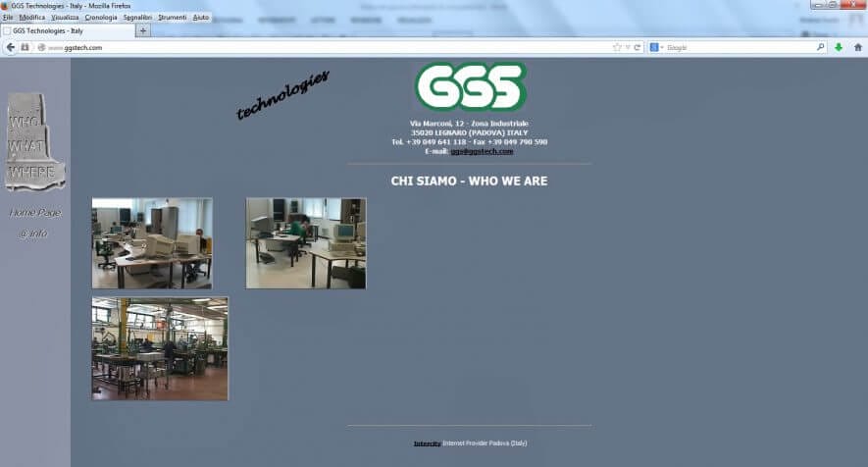
Task: Open a new tab with the plus button
Action: (x=143, y=30)
